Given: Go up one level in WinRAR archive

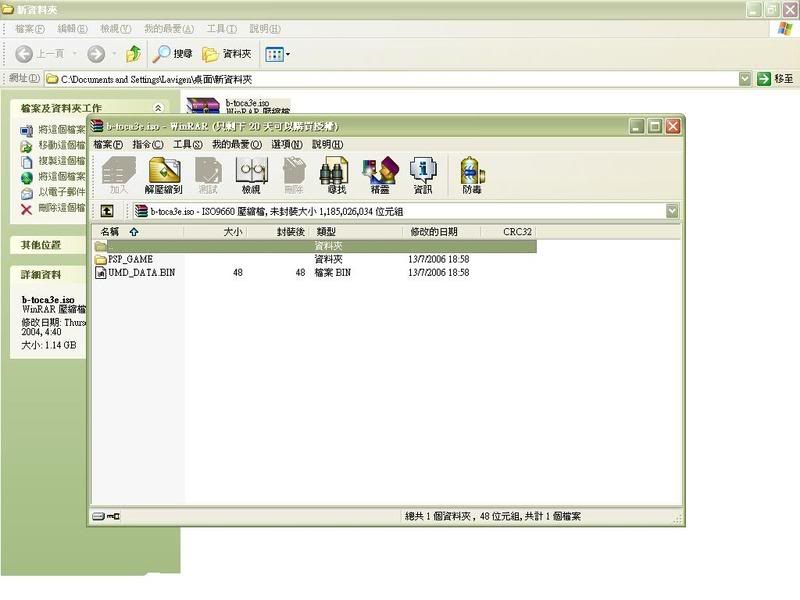Looking at the screenshot, I should tap(107, 211).
